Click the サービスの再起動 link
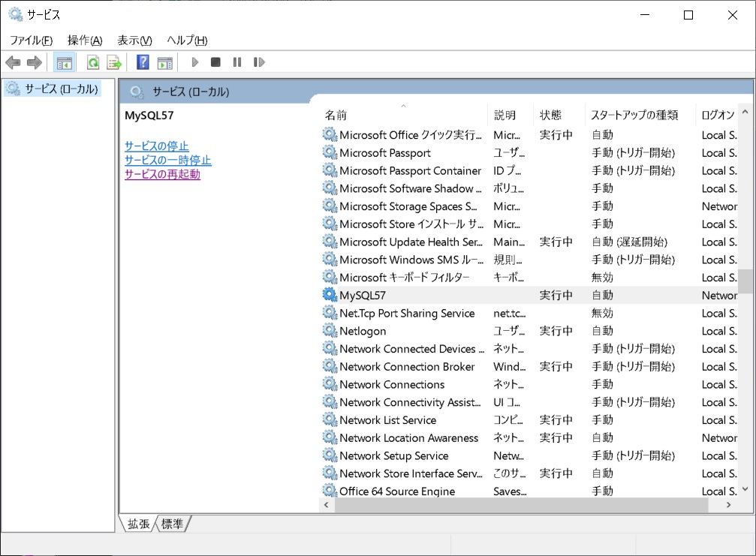Image resolution: width=756 pixels, height=556 pixels. point(162,174)
